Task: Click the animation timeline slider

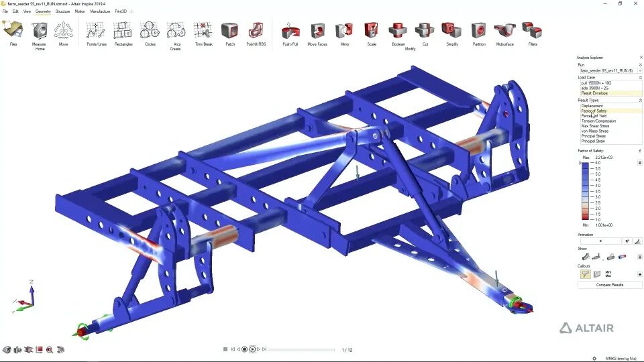Action: tap(301, 350)
